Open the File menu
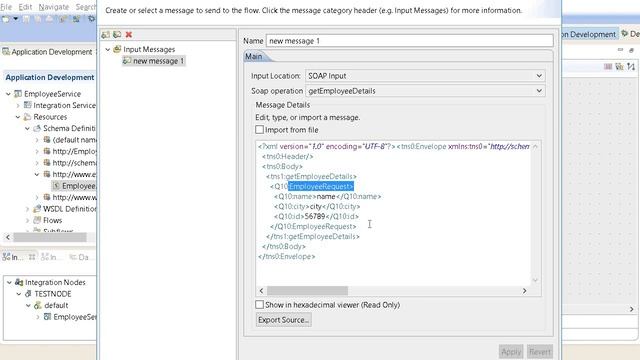The image size is (640, 360). tap(6, 7)
